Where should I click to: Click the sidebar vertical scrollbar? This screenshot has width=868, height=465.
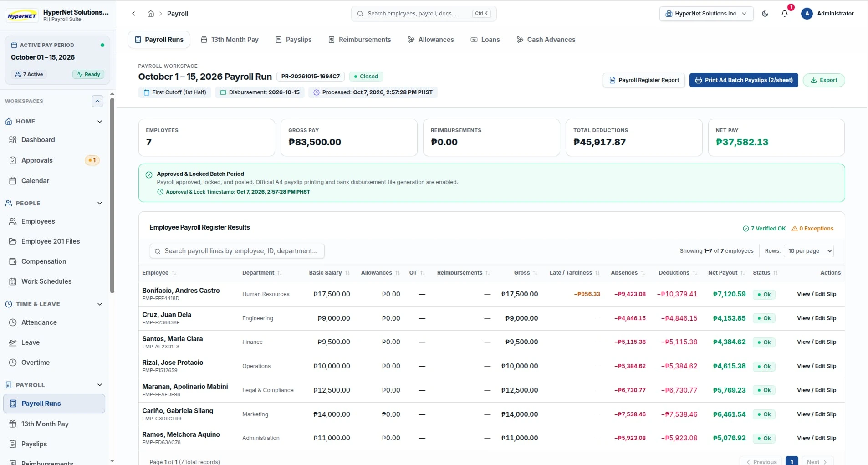click(x=112, y=196)
